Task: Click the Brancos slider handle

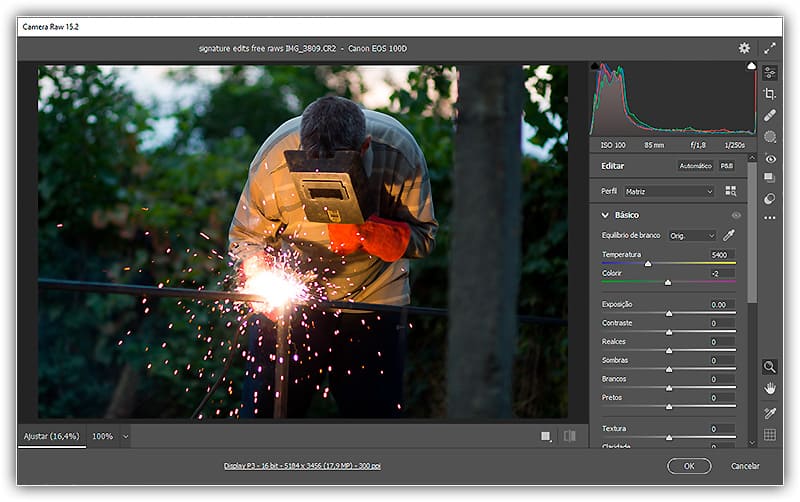Action: [669, 389]
